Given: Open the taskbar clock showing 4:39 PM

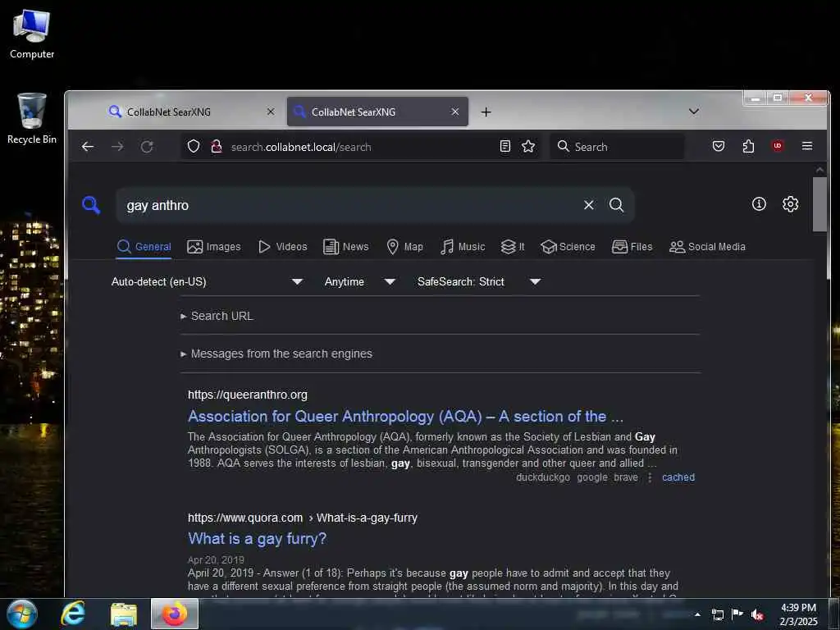Looking at the screenshot, I should [798, 614].
